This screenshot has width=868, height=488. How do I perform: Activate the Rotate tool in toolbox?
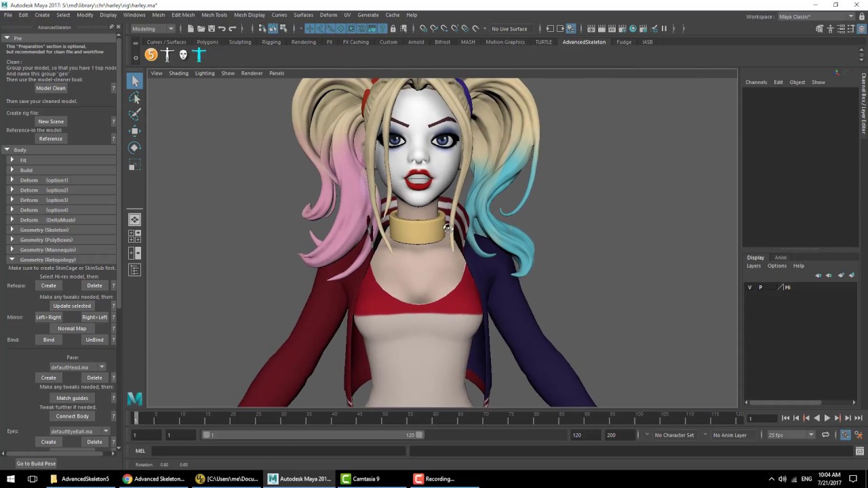(134, 147)
